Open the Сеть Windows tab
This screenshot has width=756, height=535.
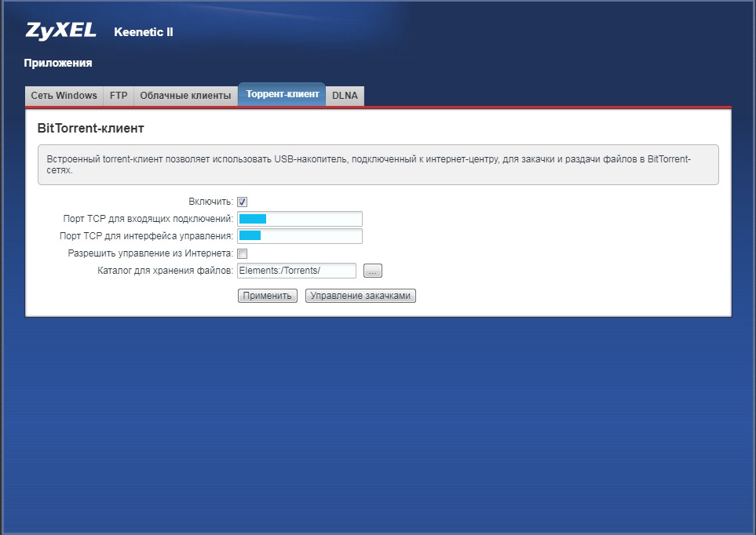tap(64, 96)
